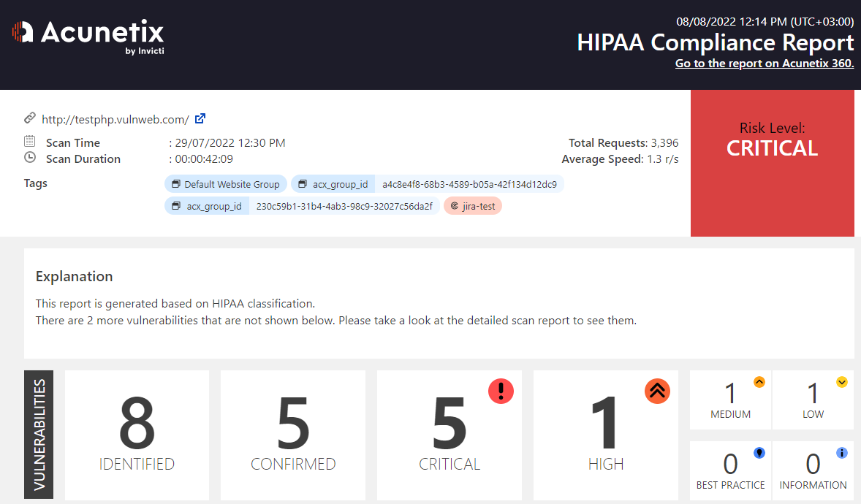Click the 'by Invicti' text under the logo
861x504 pixels.
[x=145, y=51]
